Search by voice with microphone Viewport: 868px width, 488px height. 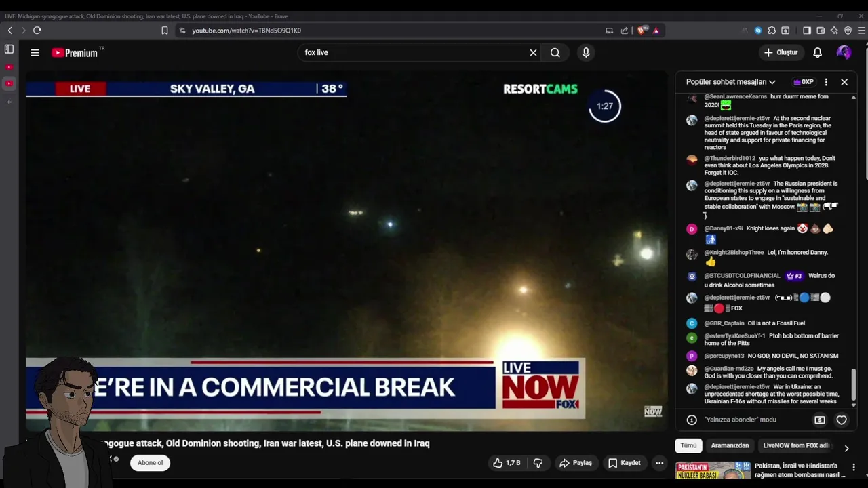pos(586,52)
